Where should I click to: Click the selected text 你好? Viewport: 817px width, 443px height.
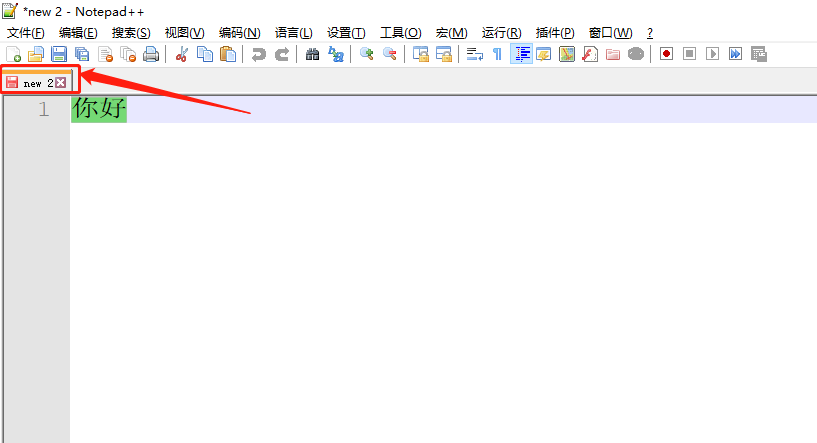click(x=99, y=108)
